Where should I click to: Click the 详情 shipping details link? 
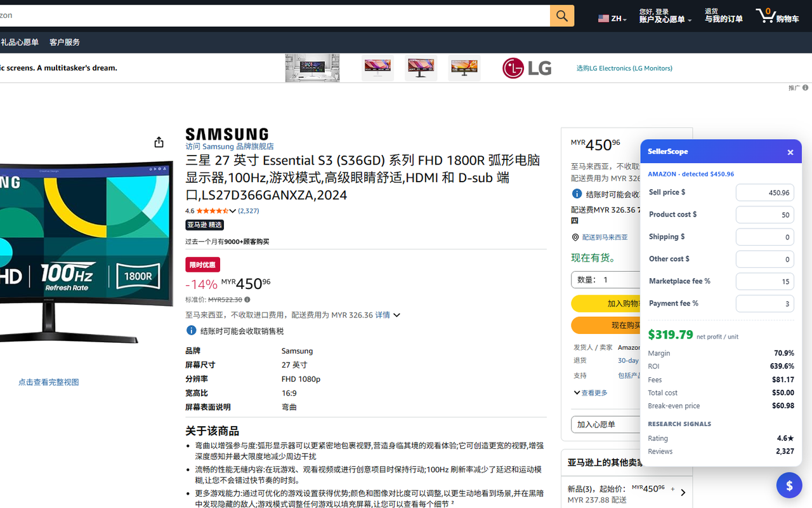click(x=383, y=315)
